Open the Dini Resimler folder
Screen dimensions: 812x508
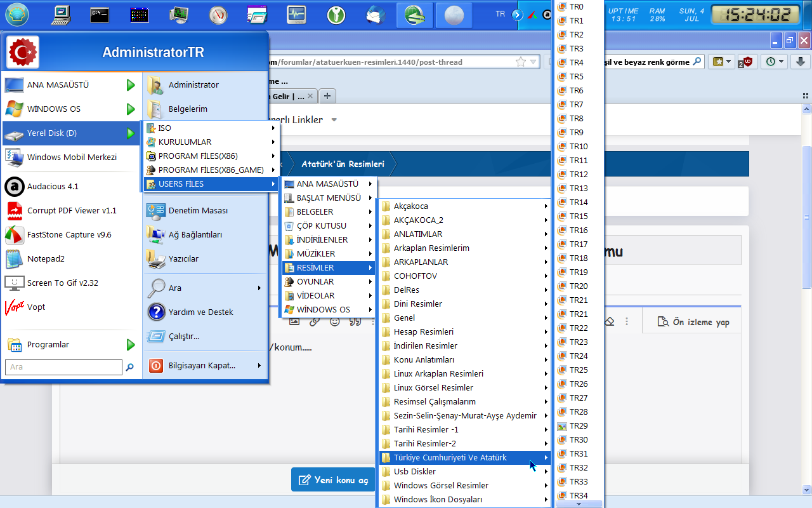(x=465, y=304)
